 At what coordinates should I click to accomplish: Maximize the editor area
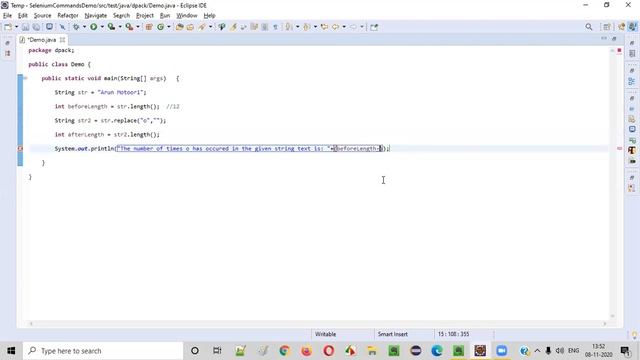(x=614, y=38)
